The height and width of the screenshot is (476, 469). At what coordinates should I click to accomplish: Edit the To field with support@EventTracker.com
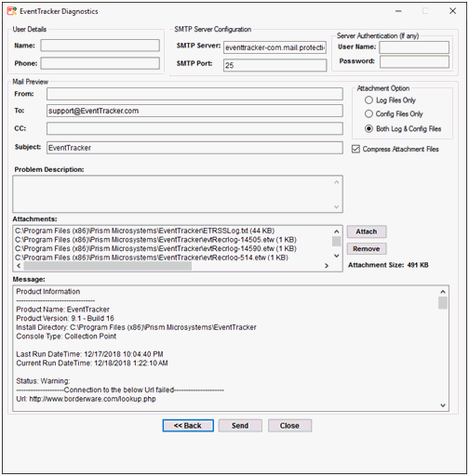[x=194, y=111]
